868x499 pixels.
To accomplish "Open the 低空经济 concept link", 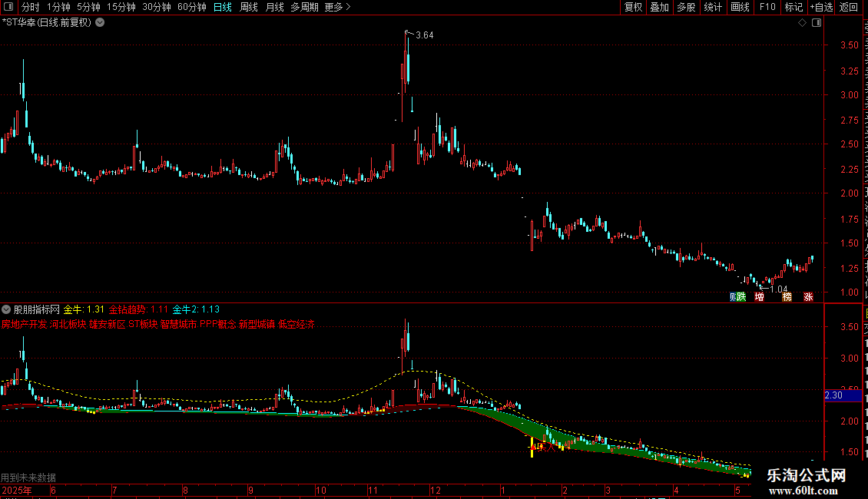I will 297,324.
